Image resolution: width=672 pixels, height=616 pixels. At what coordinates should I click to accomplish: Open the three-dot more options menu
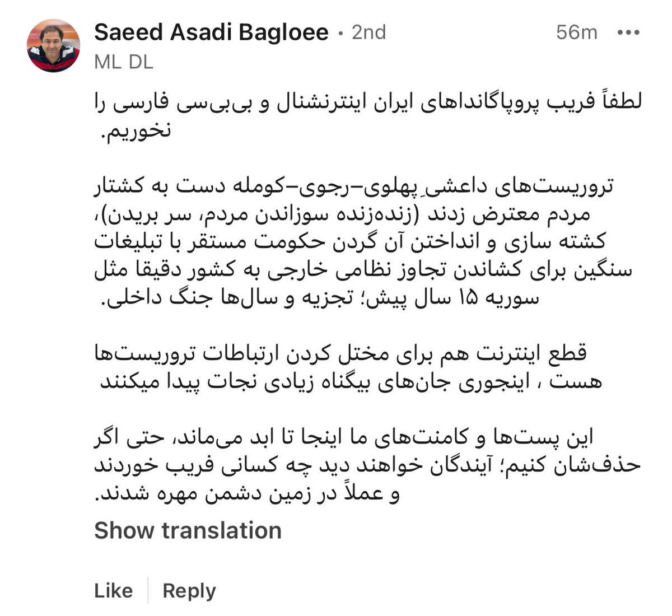628,32
